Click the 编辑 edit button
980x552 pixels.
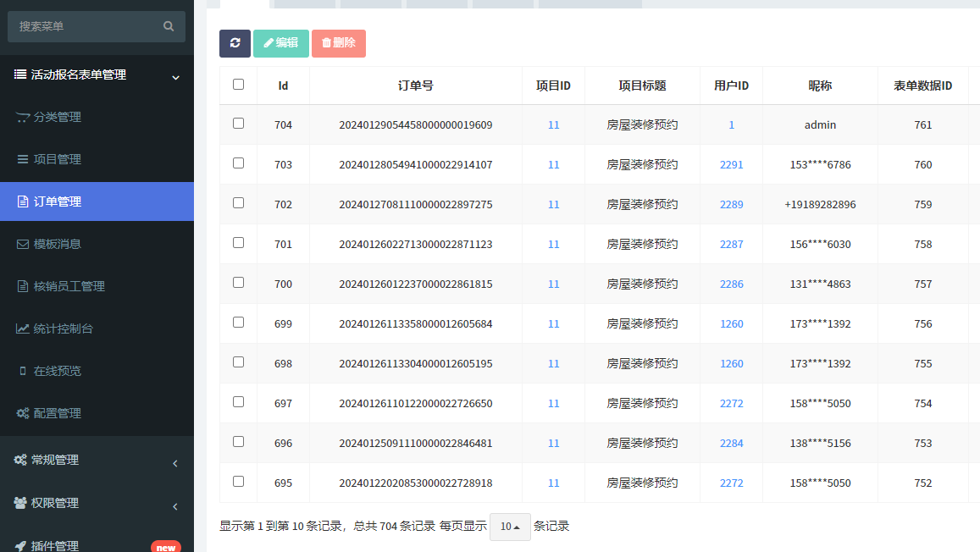(x=281, y=43)
